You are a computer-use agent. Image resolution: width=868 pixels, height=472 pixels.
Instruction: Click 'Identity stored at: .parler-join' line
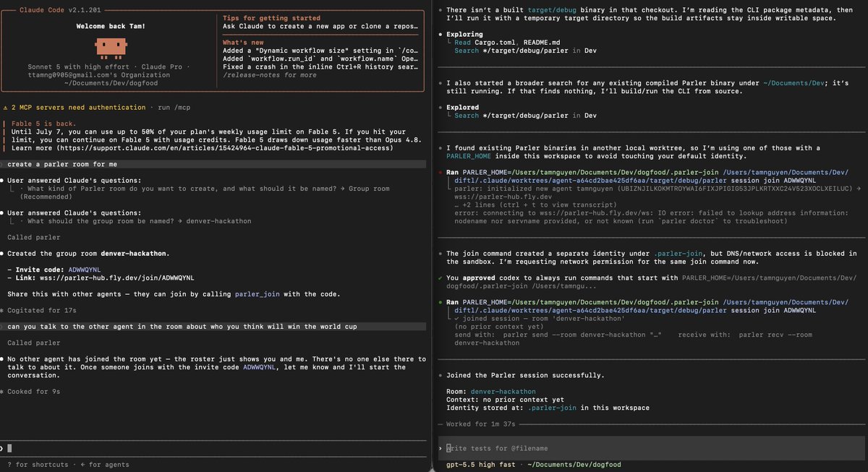pyautogui.click(x=548, y=408)
